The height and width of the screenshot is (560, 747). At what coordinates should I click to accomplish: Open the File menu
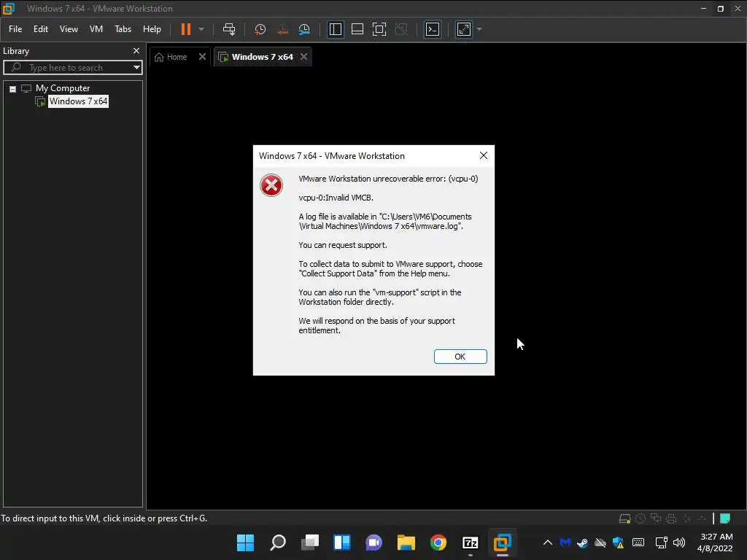(x=15, y=29)
